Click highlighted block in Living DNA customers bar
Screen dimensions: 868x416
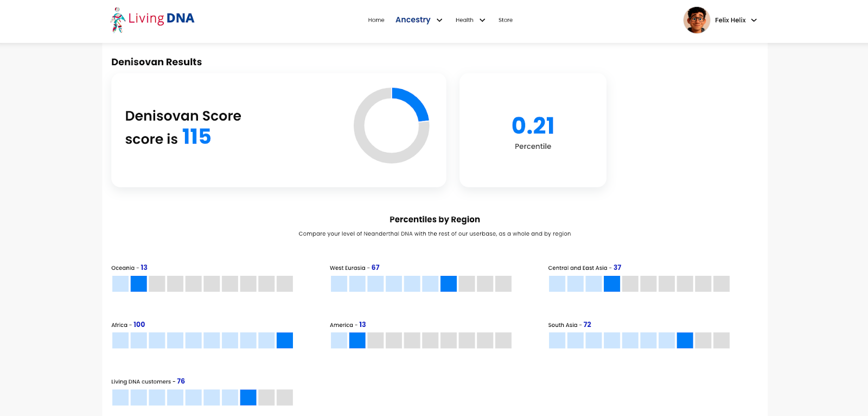click(248, 398)
